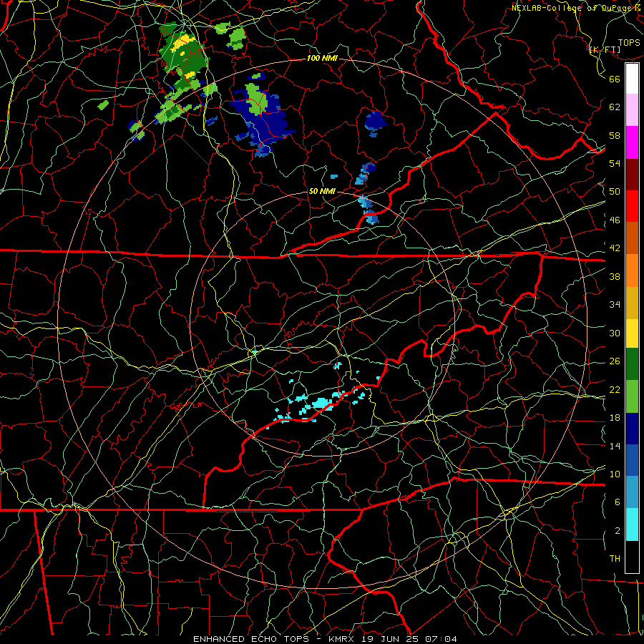The image size is (644, 644).
Task: Click the legend value 62
Action: point(615,107)
